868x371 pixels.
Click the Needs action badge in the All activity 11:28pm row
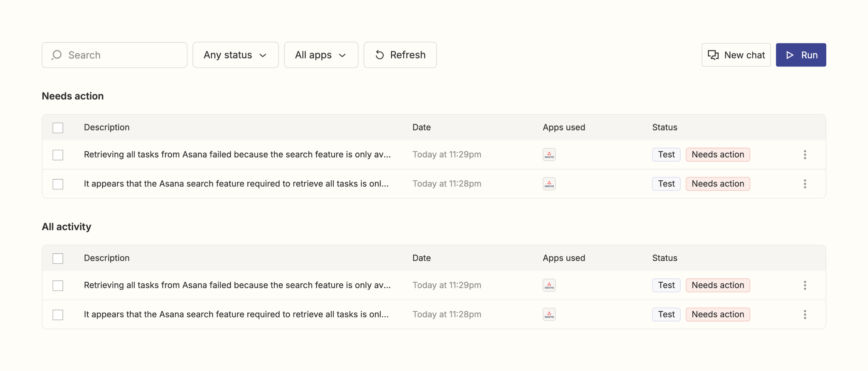coord(718,315)
